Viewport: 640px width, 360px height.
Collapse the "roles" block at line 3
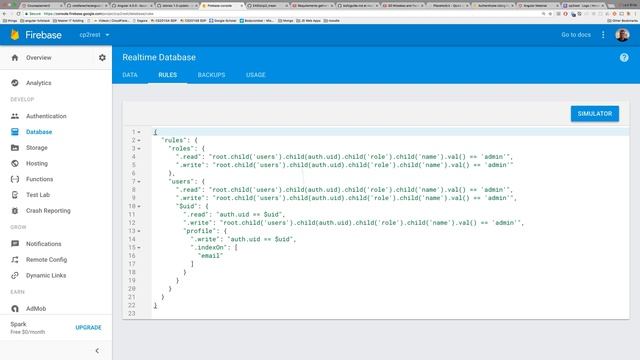coord(139,149)
